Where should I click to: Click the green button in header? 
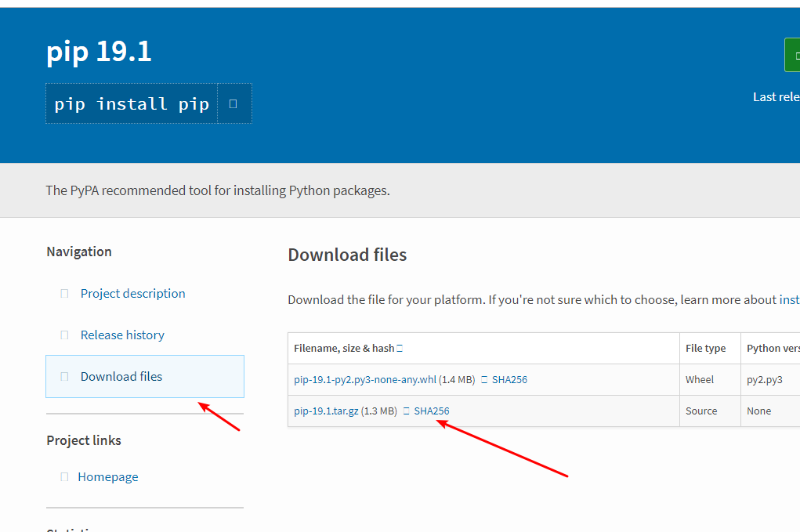pyautogui.click(x=792, y=55)
